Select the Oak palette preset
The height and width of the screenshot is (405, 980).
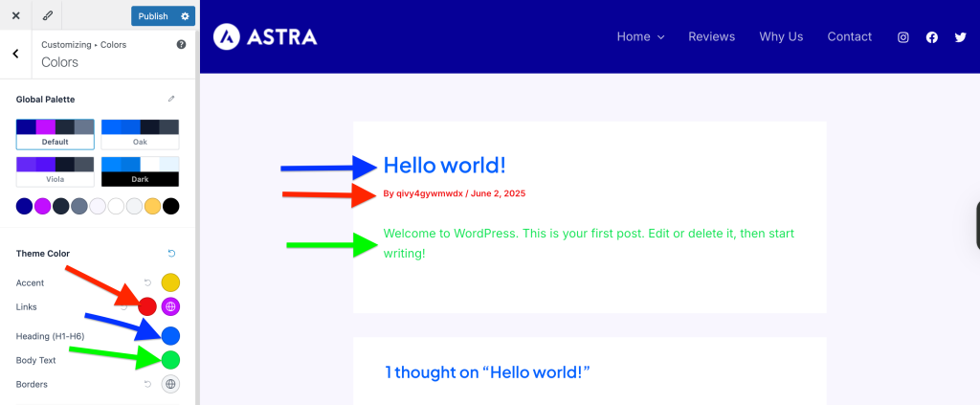(140, 134)
